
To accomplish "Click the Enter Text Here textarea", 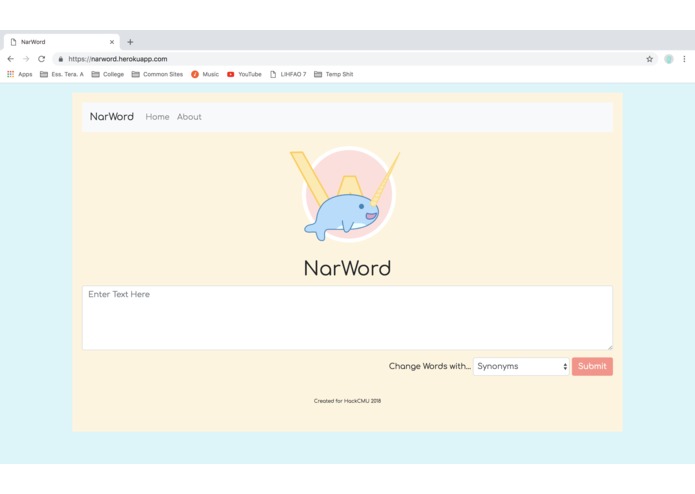I will [348, 318].
